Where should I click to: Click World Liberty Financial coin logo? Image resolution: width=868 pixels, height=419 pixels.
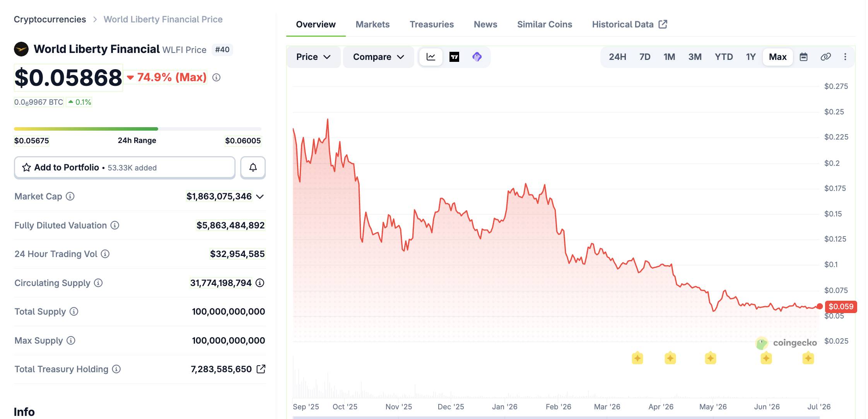point(21,49)
